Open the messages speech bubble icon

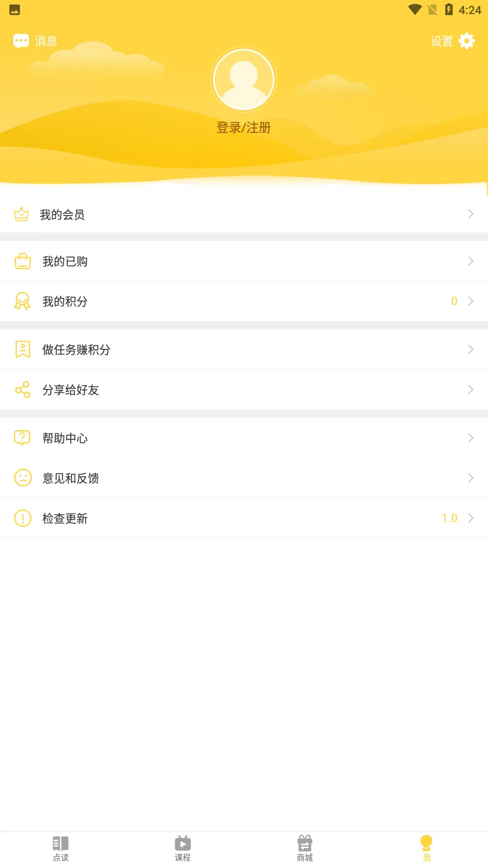pos(21,41)
